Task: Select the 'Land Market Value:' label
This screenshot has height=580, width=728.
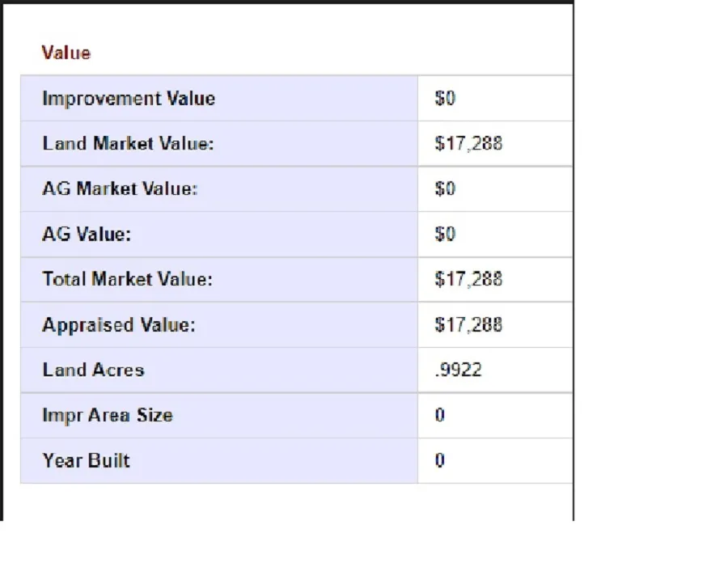Action: (128, 144)
